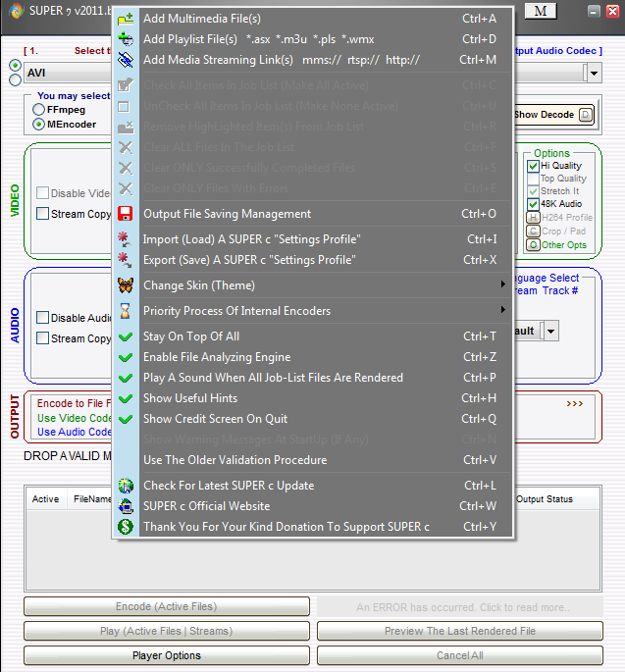Click Preview The Last Rendered File button

(460, 631)
